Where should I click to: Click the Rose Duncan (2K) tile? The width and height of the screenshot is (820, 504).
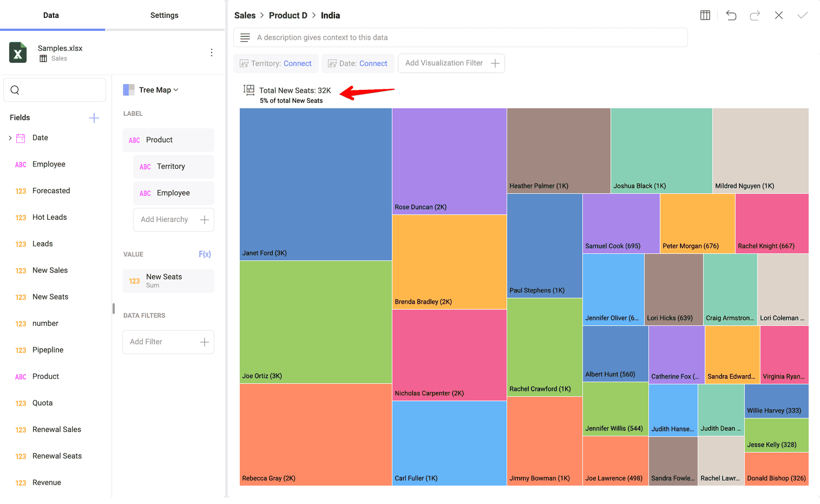pos(449,161)
